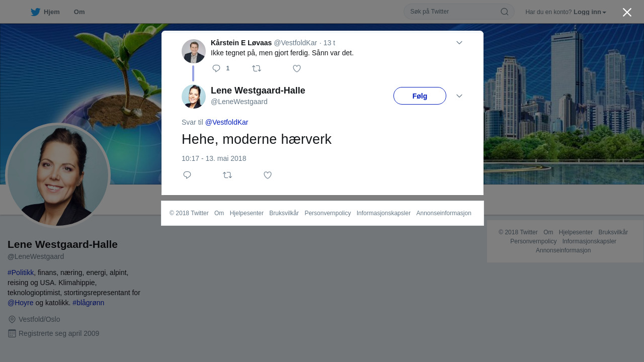This screenshot has height=362, width=644.
Task: Click the search magnifier icon
Action: click(504, 12)
